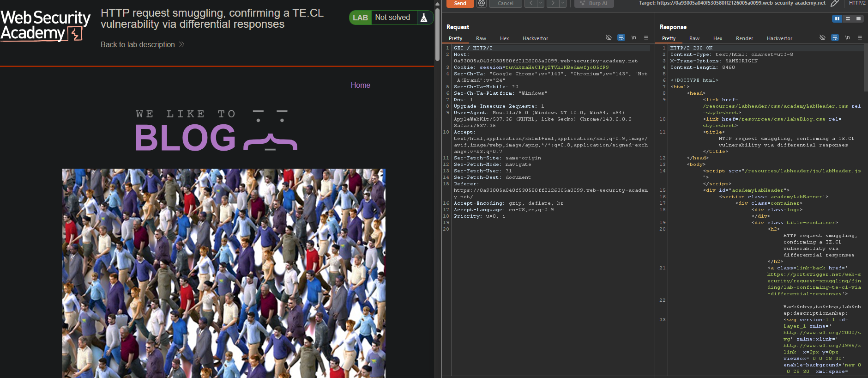Go forward to next request in history

pos(553,3)
